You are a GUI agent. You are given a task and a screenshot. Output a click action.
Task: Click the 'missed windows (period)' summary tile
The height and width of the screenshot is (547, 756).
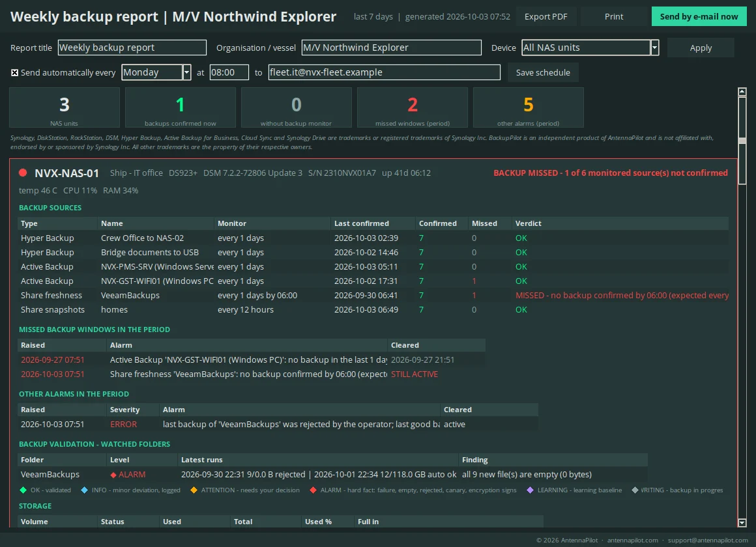413,107
